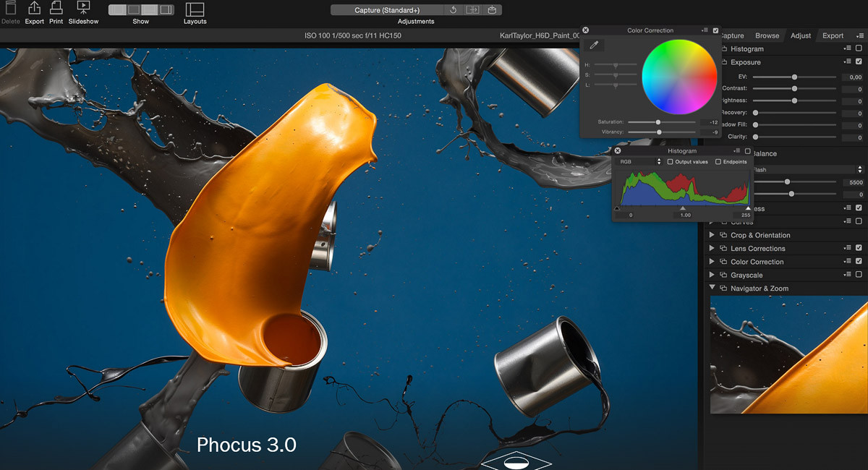Open the Exposure tool options menu icon

(x=848, y=61)
